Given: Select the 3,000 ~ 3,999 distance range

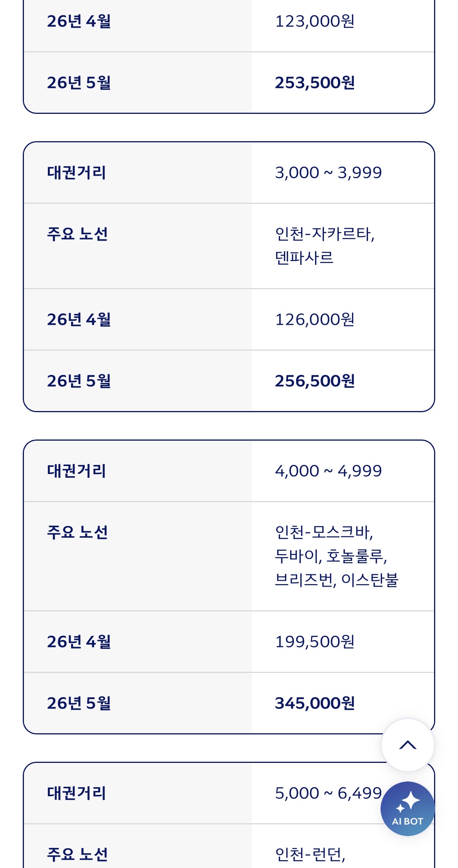Looking at the screenshot, I should 328,173.
